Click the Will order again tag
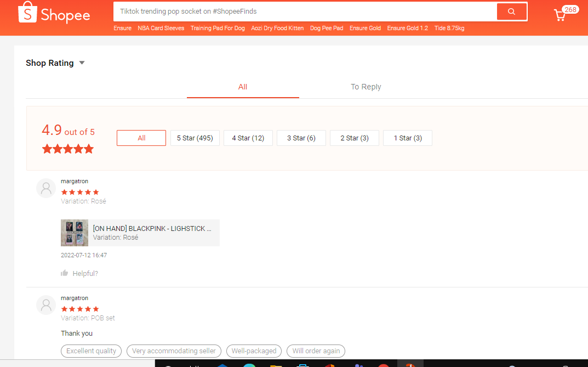This screenshot has width=588, height=367. 316,351
